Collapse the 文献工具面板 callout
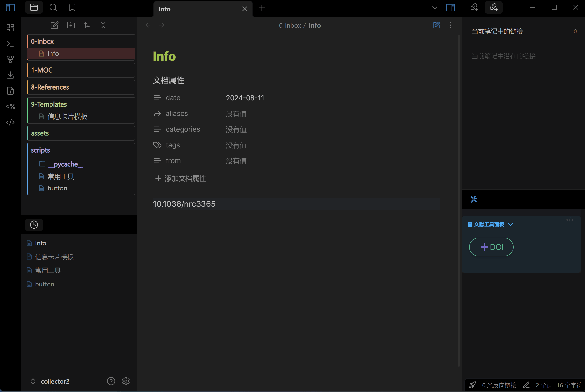Screen dimensions: 585x392 (x=511, y=224)
